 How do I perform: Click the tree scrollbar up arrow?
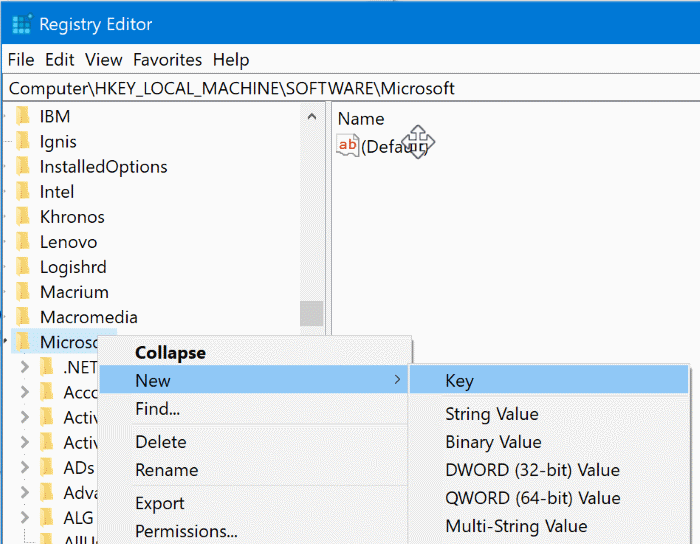coord(312,116)
